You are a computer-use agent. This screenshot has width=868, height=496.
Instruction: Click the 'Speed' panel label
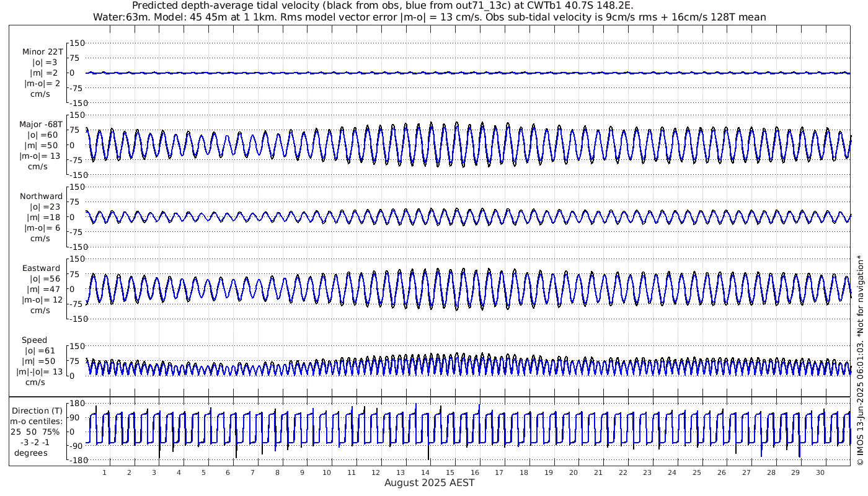tap(34, 340)
